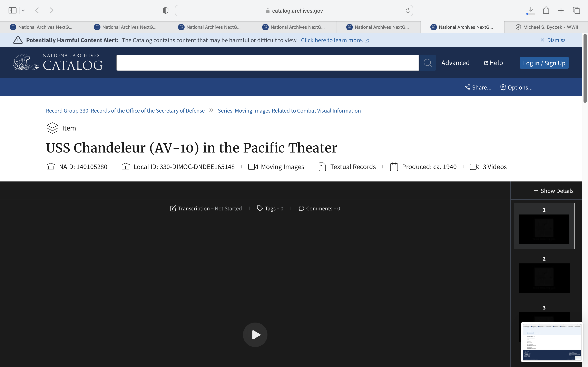Image resolution: width=588 pixels, height=367 pixels.
Task: Open Advanced search link
Action: pos(455,63)
